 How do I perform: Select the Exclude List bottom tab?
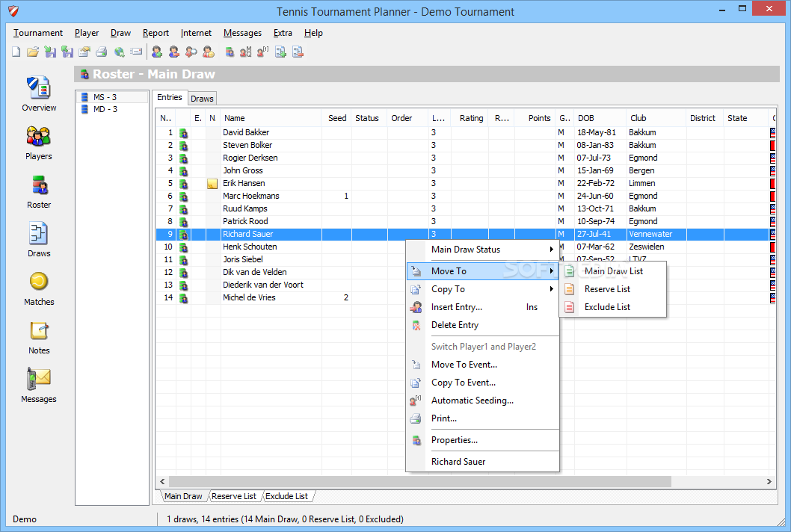(x=286, y=496)
